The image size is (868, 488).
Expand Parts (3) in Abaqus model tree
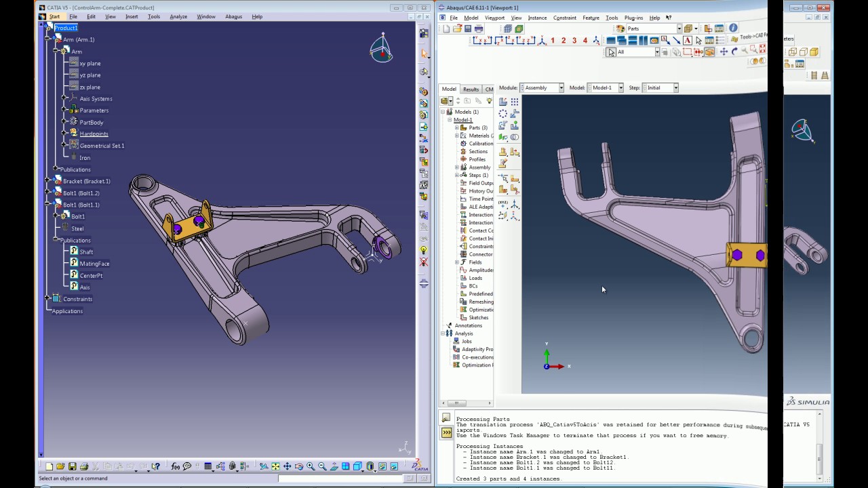(x=456, y=127)
